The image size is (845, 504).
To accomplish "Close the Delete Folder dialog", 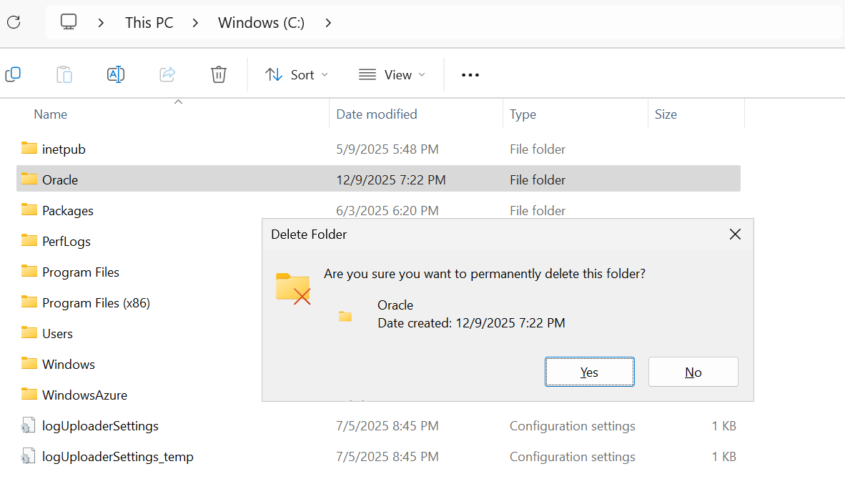I will [x=735, y=234].
